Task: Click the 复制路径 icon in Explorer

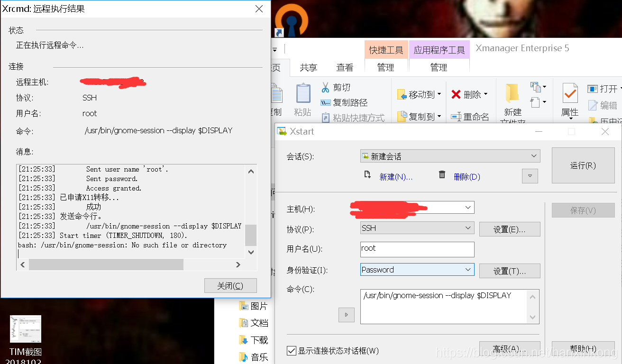Action: pyautogui.click(x=326, y=102)
